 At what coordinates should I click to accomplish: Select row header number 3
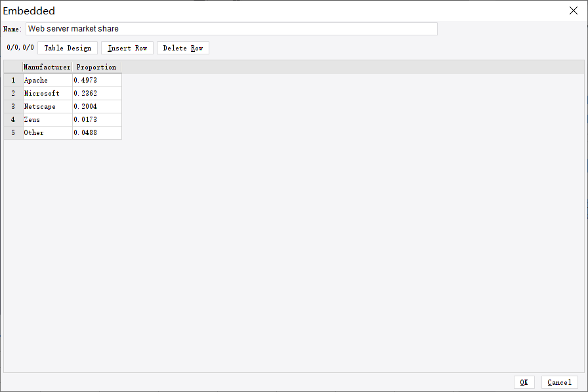(x=13, y=106)
